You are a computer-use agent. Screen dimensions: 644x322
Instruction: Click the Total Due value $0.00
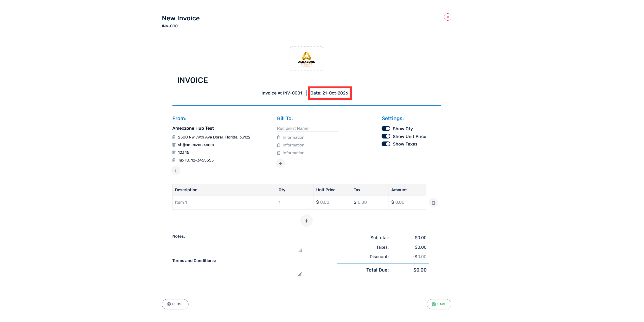pos(420,270)
